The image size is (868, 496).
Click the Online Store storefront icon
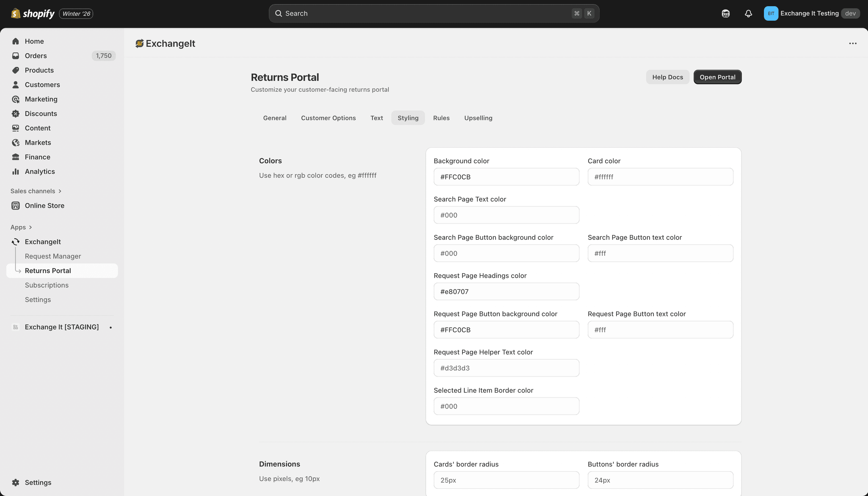16,206
